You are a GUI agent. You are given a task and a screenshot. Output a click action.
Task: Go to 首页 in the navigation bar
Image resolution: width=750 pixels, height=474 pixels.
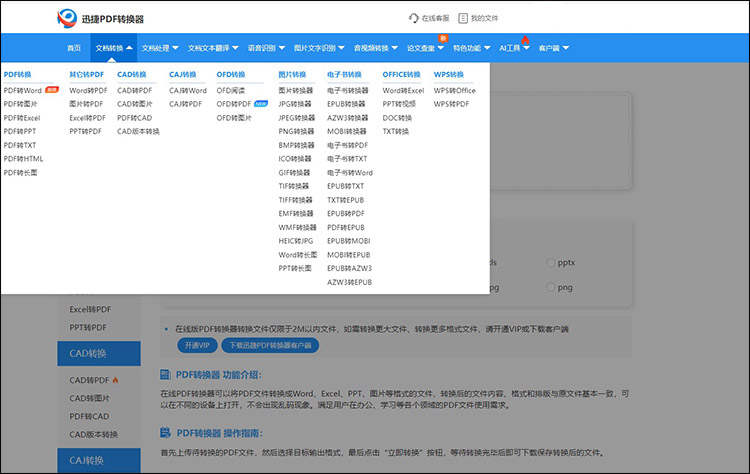(x=74, y=48)
